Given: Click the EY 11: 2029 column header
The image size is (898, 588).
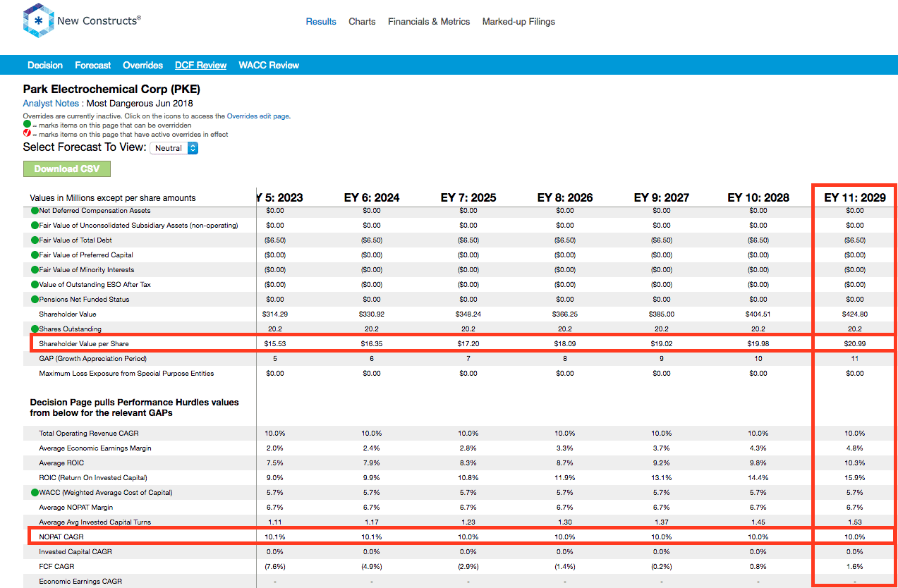Looking at the screenshot, I should [855, 197].
